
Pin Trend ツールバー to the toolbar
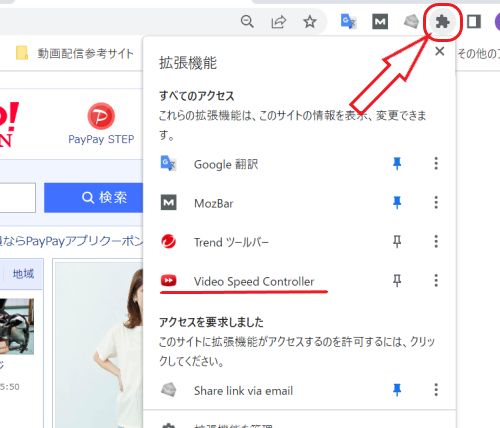pos(397,242)
